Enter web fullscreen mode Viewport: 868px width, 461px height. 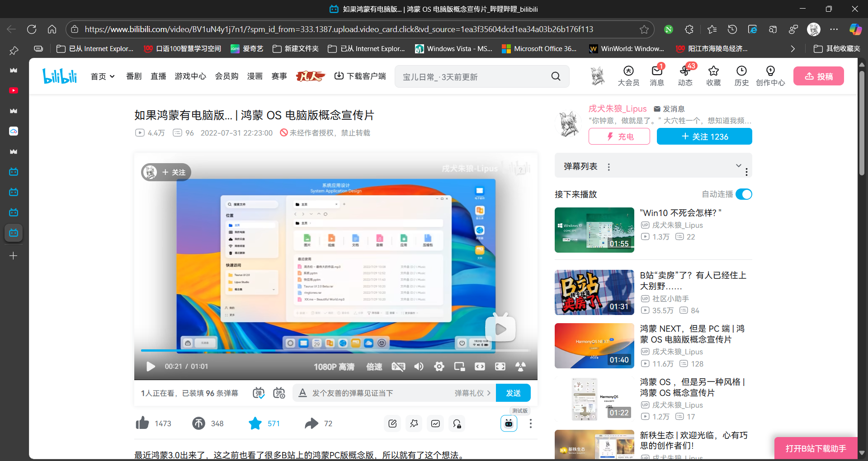[500, 367]
